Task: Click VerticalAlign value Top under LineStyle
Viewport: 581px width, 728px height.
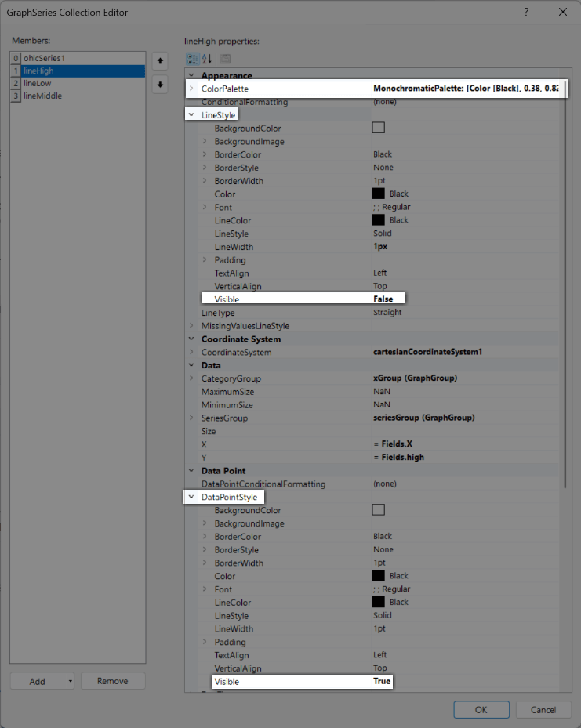Action: click(x=380, y=286)
